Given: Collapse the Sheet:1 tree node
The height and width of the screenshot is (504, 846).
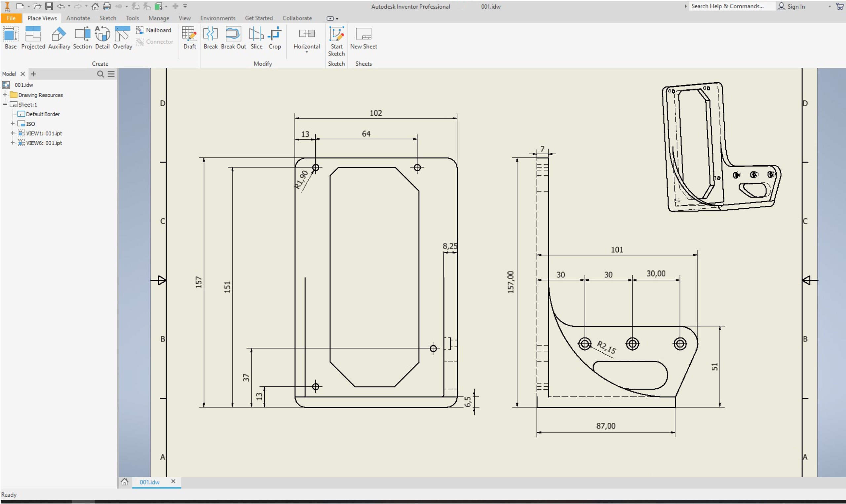Looking at the screenshot, I should (5, 104).
